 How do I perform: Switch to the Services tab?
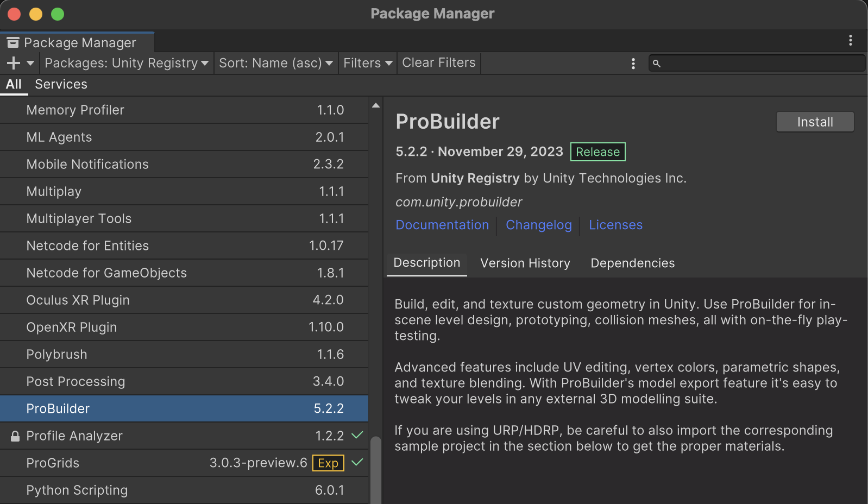pos(61,84)
